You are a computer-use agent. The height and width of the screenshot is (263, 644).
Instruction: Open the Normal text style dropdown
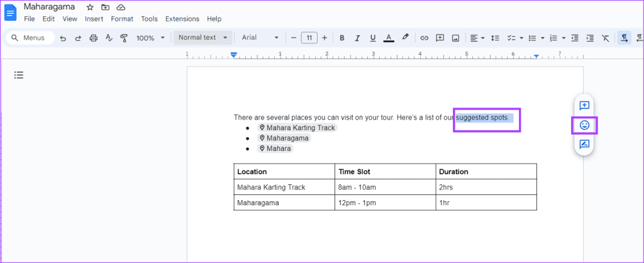coord(203,37)
